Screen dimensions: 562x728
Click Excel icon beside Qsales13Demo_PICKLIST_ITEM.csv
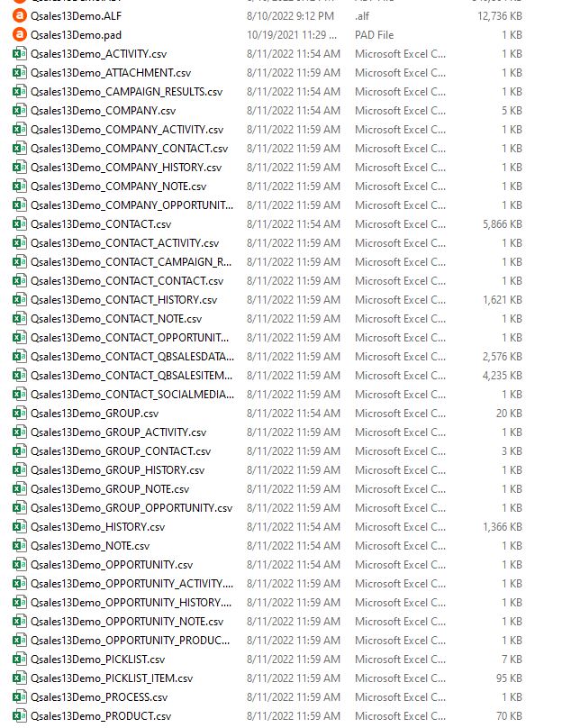(20, 678)
